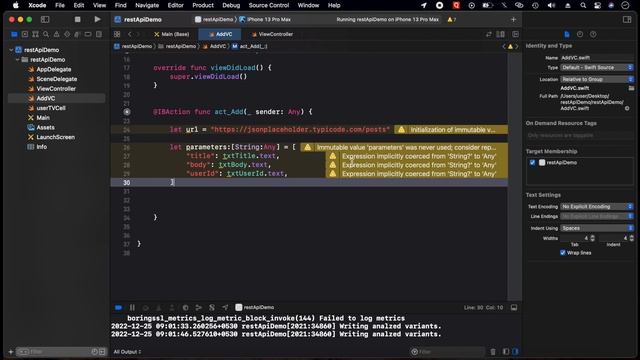The image size is (640, 360).
Task: Open the Test navigator diamond icon
Action: 67,34
